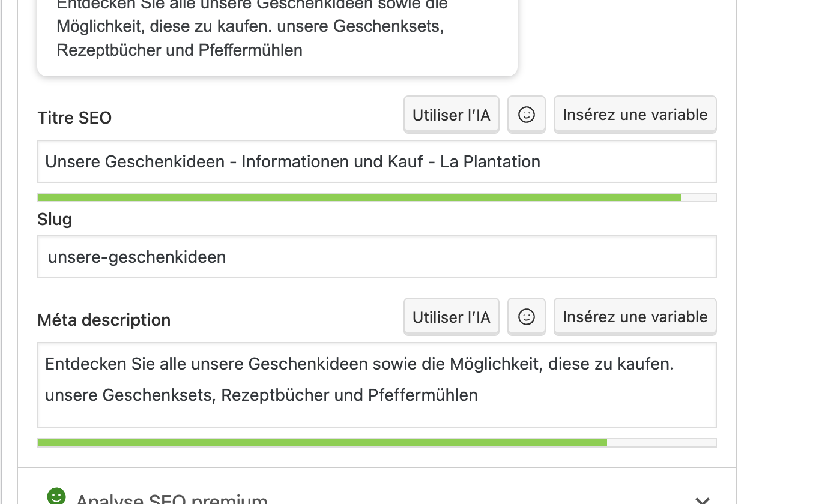The height and width of the screenshot is (504, 813).
Task: Click the green Titre SEO length bar
Action: [x=359, y=197]
